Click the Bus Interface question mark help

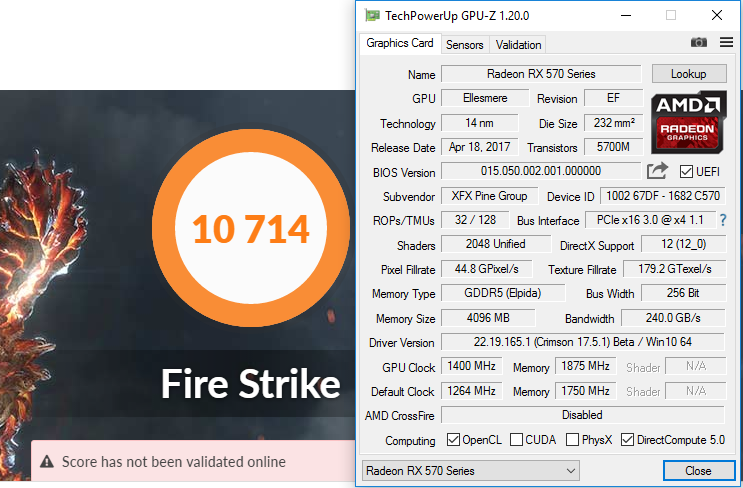pyautogui.click(x=723, y=220)
